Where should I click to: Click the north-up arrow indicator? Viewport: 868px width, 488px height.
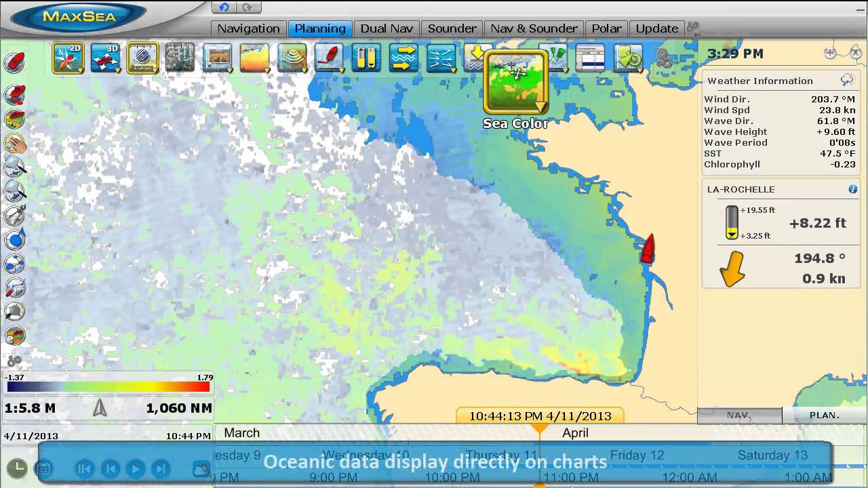click(100, 407)
